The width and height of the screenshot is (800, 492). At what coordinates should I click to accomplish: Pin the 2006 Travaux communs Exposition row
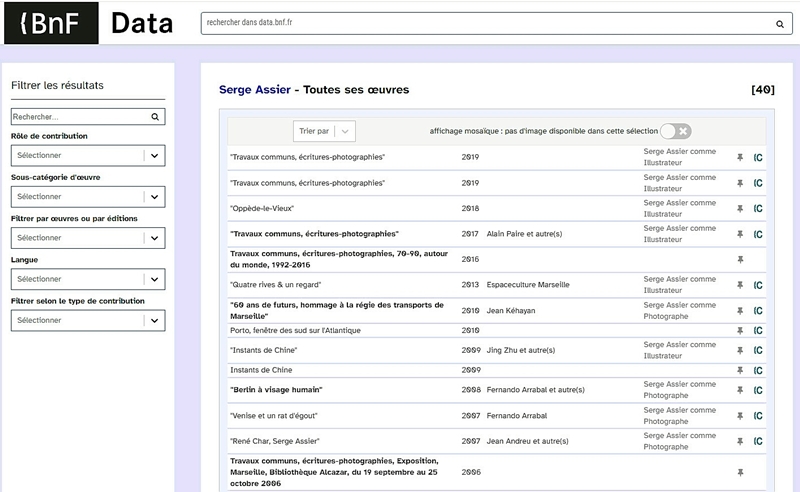click(x=740, y=473)
